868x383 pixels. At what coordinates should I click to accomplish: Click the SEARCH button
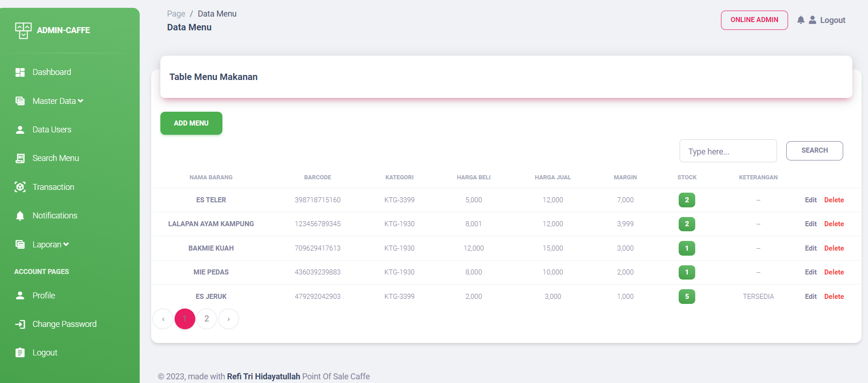tap(814, 151)
